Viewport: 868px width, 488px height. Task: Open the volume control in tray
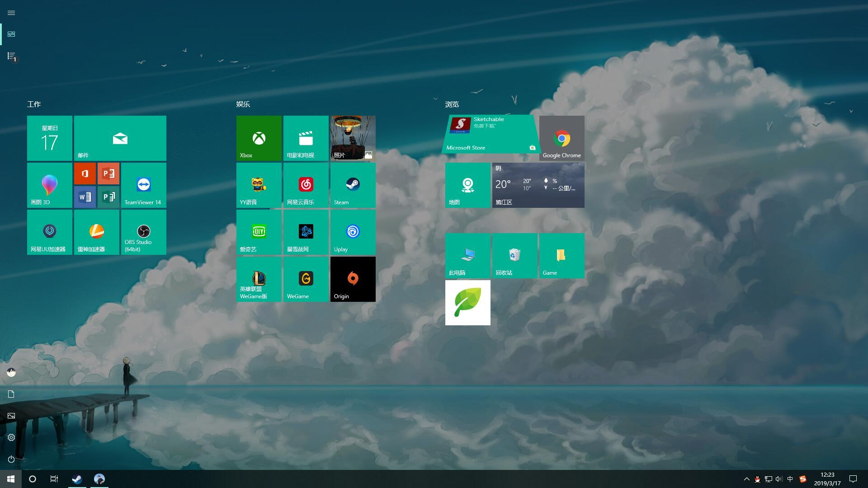(778, 479)
